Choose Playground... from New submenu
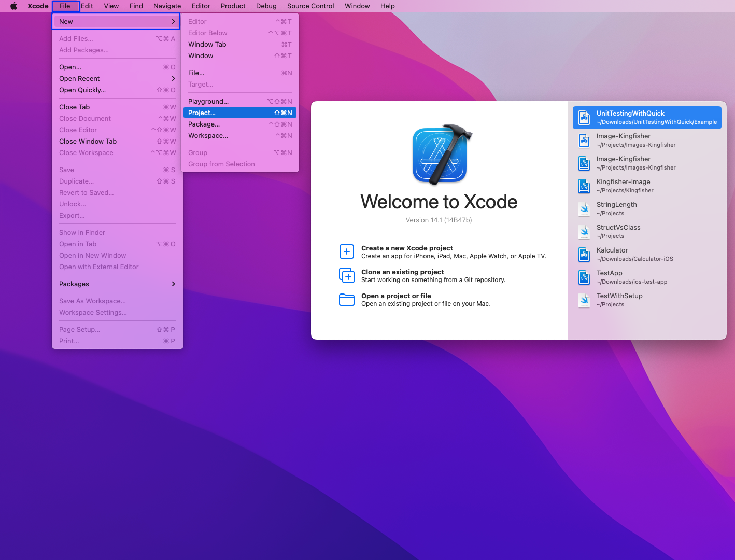Image resolution: width=735 pixels, height=560 pixels. coord(240,101)
